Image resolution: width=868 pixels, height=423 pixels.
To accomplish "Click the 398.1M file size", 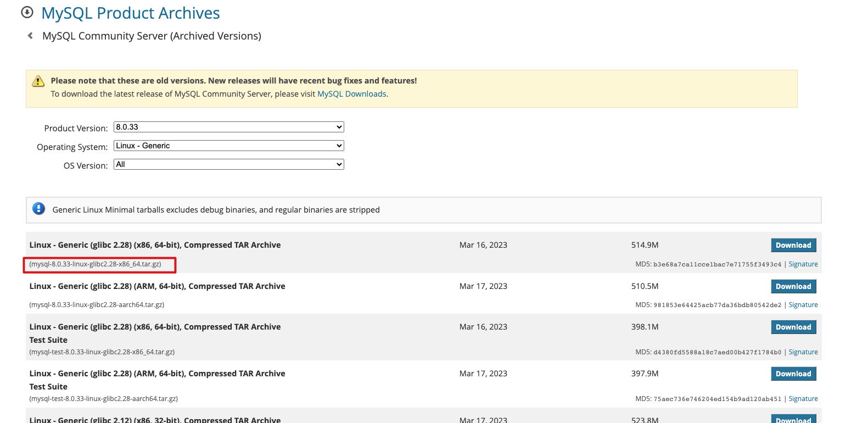I will click(645, 327).
